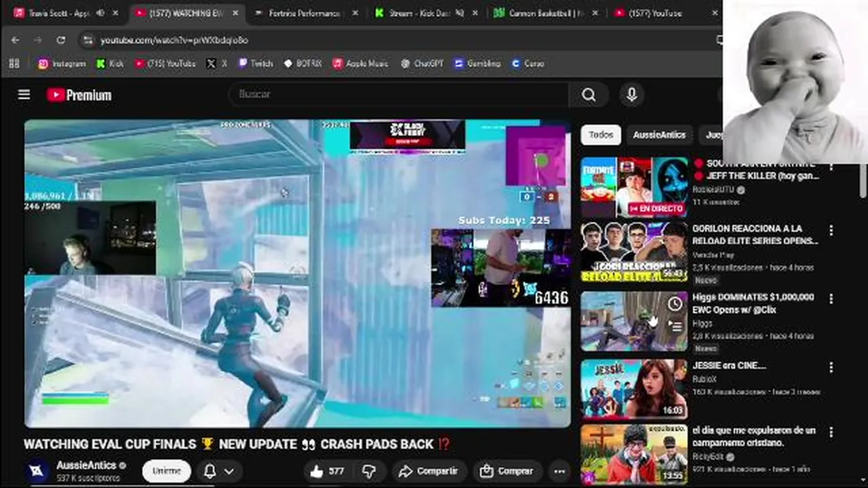Image resolution: width=868 pixels, height=488 pixels.
Task: Go back with browser back arrow
Action: coord(16,40)
